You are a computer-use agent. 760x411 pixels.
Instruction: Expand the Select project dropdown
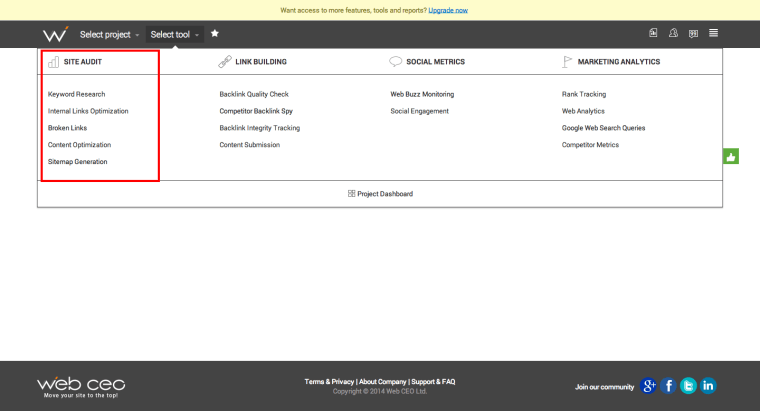click(x=109, y=34)
